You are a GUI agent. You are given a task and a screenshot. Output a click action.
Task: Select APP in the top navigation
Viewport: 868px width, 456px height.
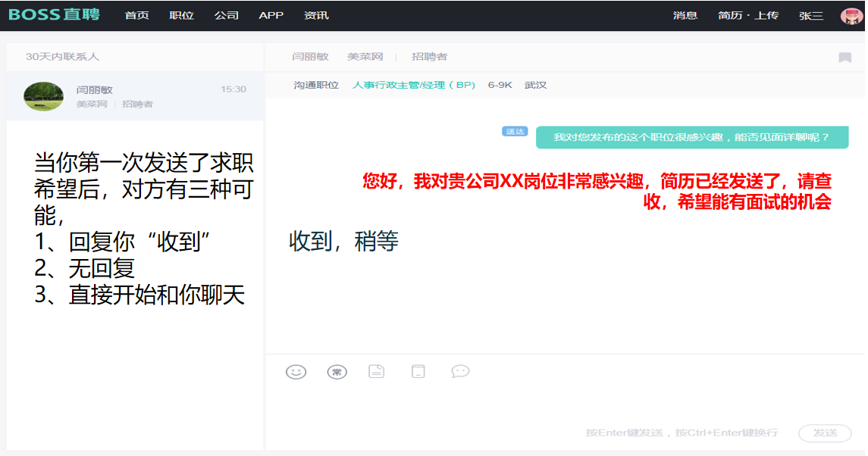point(271,16)
